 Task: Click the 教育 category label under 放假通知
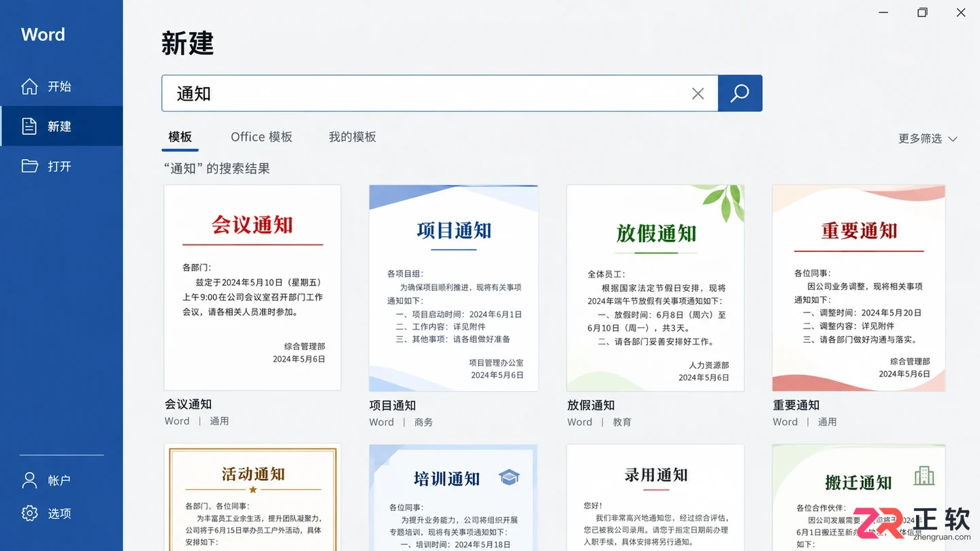622,422
